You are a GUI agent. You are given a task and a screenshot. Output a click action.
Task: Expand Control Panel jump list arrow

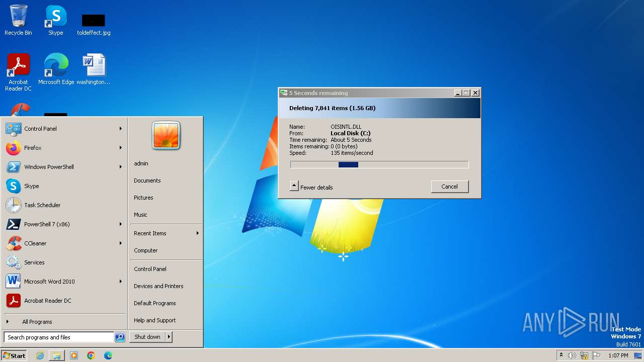point(121,129)
